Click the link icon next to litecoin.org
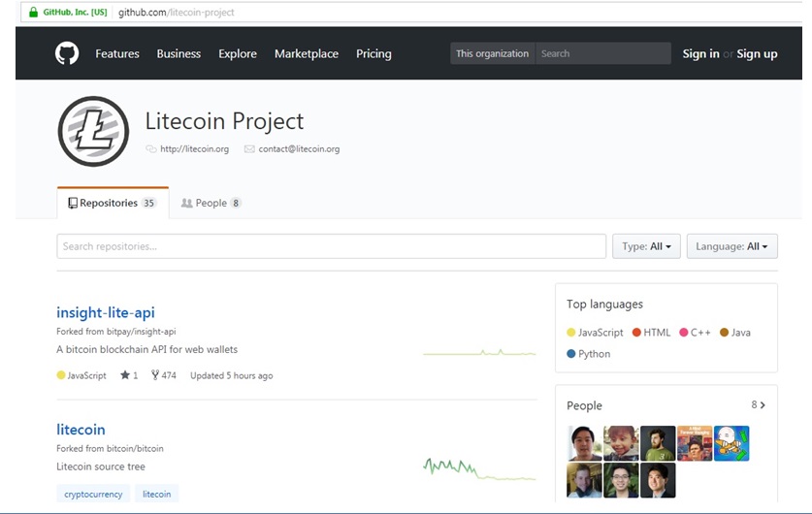Image resolution: width=812 pixels, height=514 pixels. click(x=151, y=149)
